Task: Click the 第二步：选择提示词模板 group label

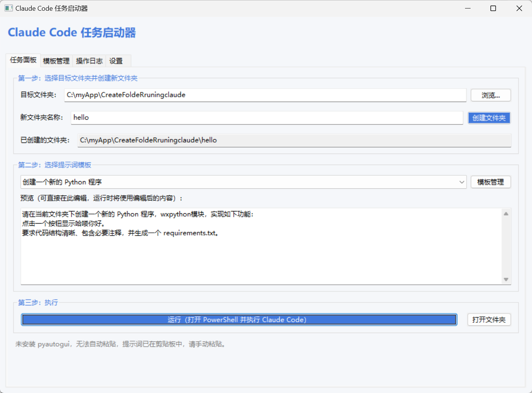Action: (x=54, y=165)
